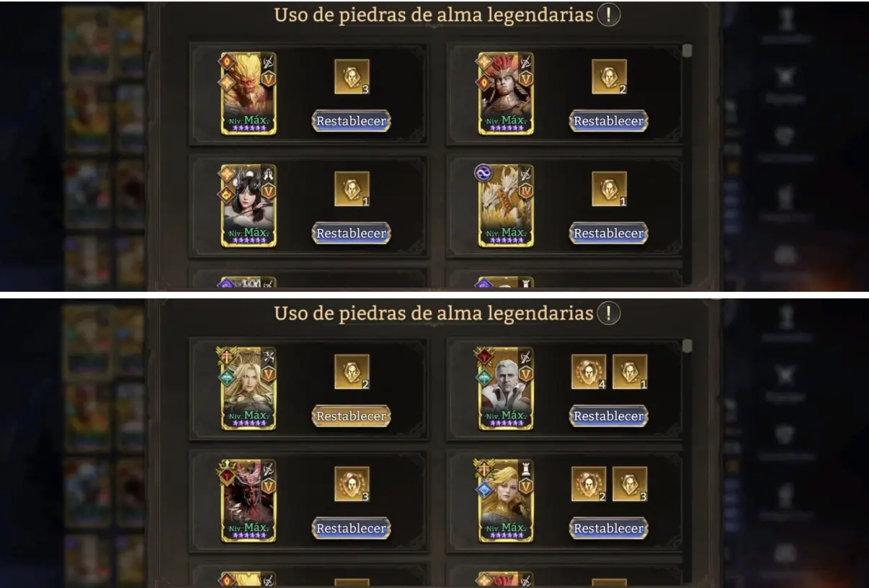The width and height of the screenshot is (869, 588).
Task: Select soul stone icon showing 3 beside golden monkey hero
Action: tap(352, 77)
